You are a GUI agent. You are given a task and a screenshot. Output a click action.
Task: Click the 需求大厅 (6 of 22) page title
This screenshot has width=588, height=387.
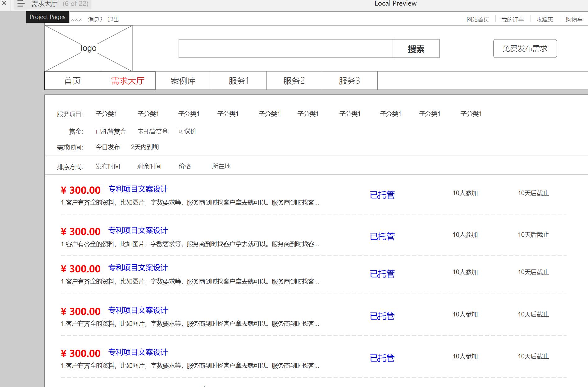[60, 4]
